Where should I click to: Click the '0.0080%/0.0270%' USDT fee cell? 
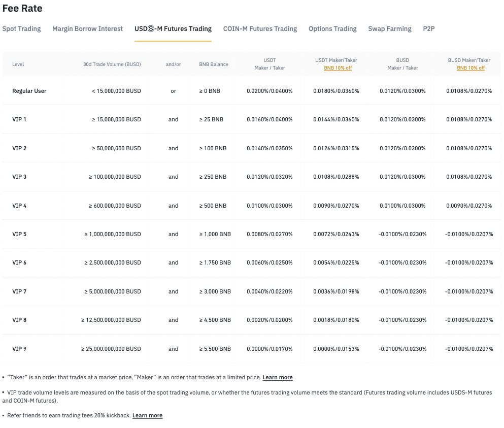point(270,234)
